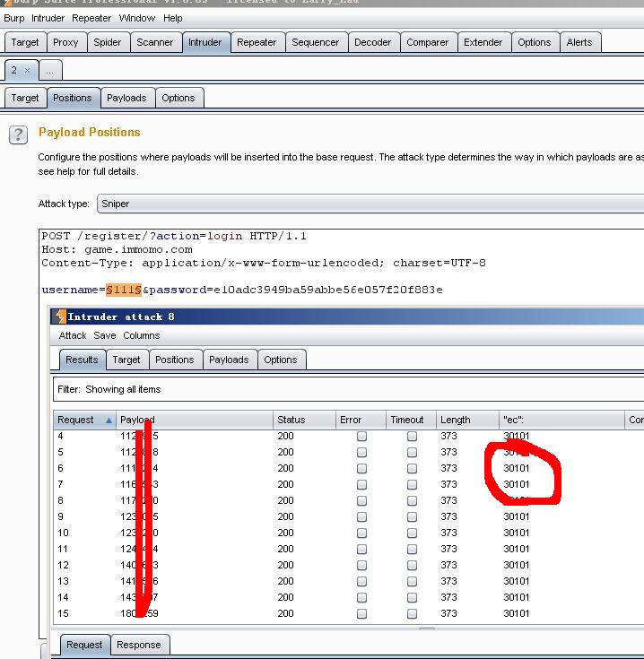Switch to the Decoder tab
644x659 pixels.
373,42
